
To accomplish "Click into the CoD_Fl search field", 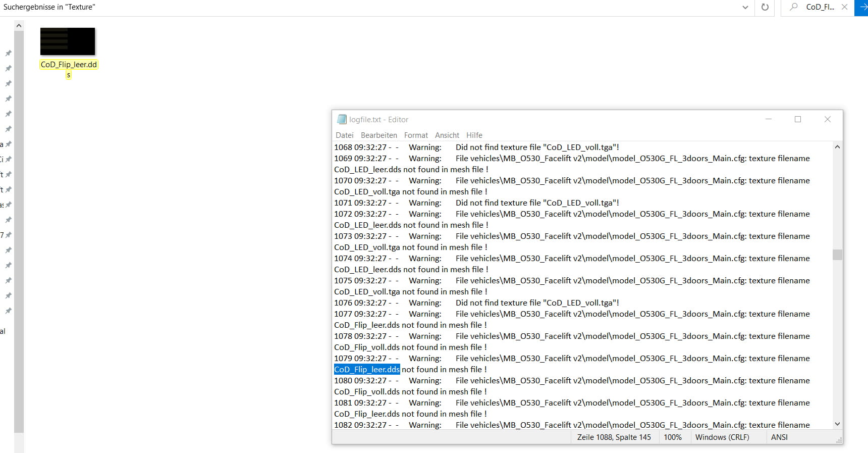I will pos(820,7).
